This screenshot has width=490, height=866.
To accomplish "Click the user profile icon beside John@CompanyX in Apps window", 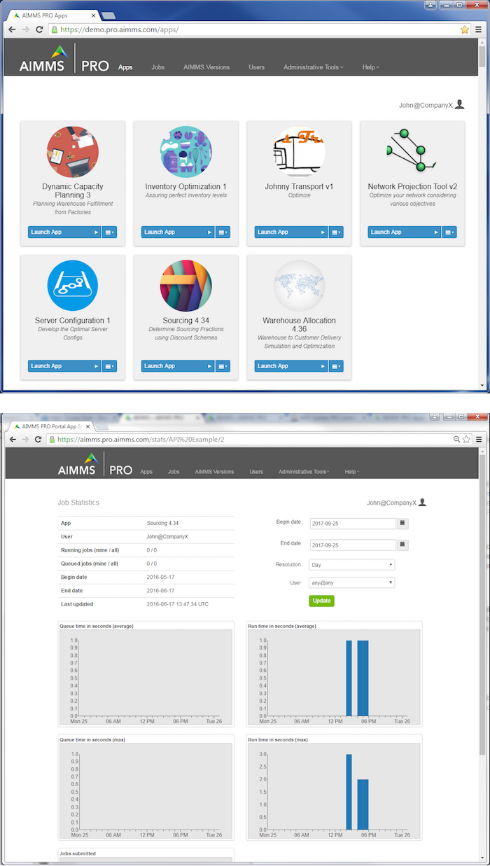I will coord(460,104).
